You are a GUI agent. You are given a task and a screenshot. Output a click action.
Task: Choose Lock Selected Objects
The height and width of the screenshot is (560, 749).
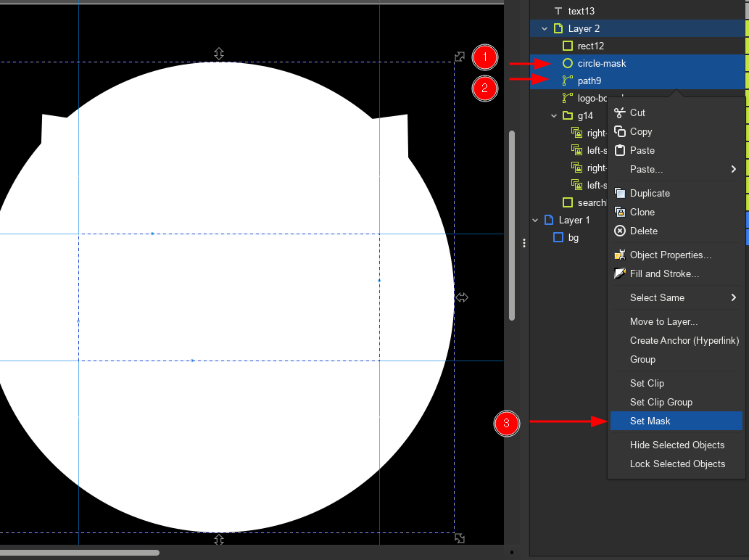[676, 464]
